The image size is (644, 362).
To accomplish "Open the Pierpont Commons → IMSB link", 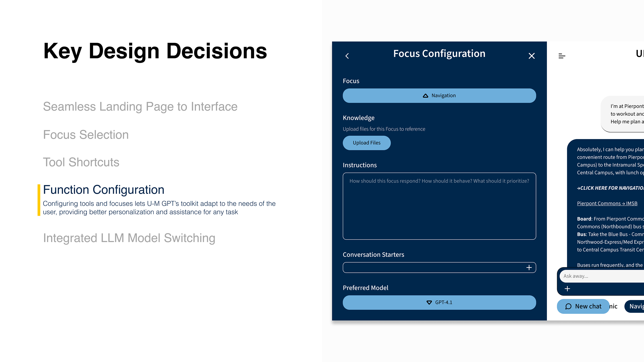I will pyautogui.click(x=607, y=203).
